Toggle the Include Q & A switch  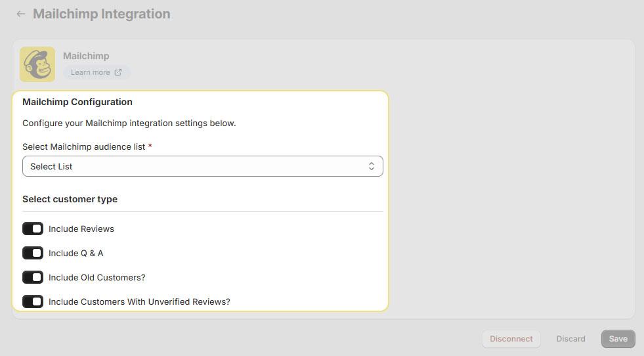pos(33,253)
